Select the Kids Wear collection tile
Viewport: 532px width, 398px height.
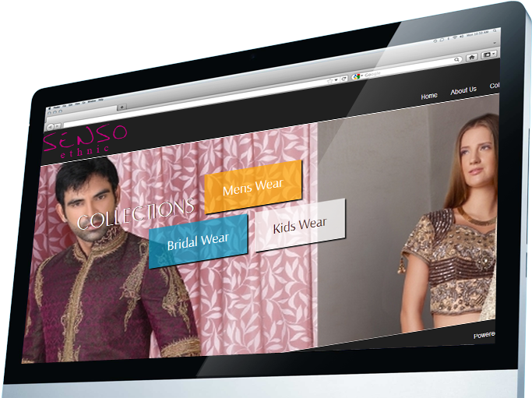pyautogui.click(x=300, y=225)
